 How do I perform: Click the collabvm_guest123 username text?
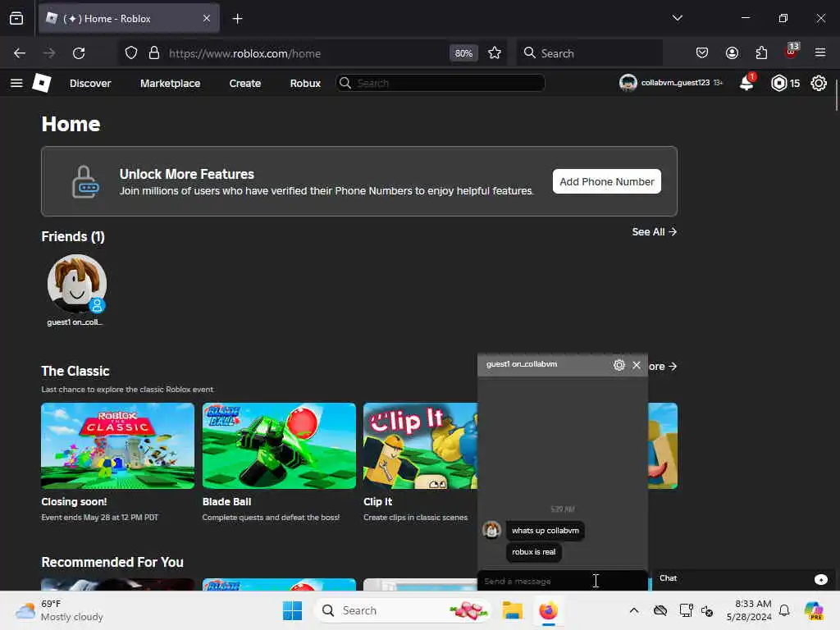(675, 83)
